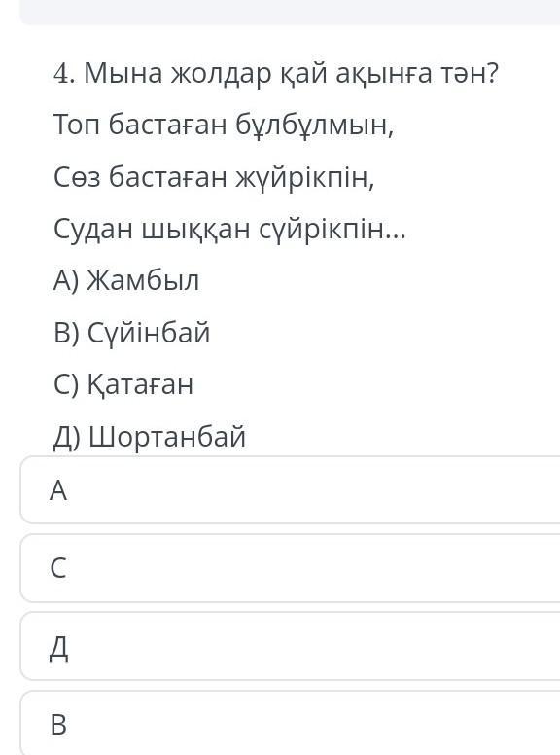Click the word "Топ" in the poem
Screen dimensions: 560x755
click(77, 126)
